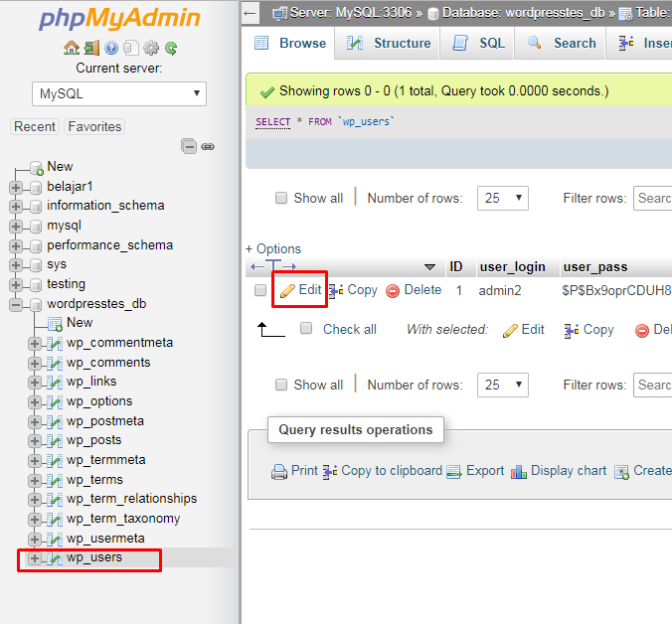The height and width of the screenshot is (624, 672).
Task: Click the wp_options table icon
Action: click(55, 401)
